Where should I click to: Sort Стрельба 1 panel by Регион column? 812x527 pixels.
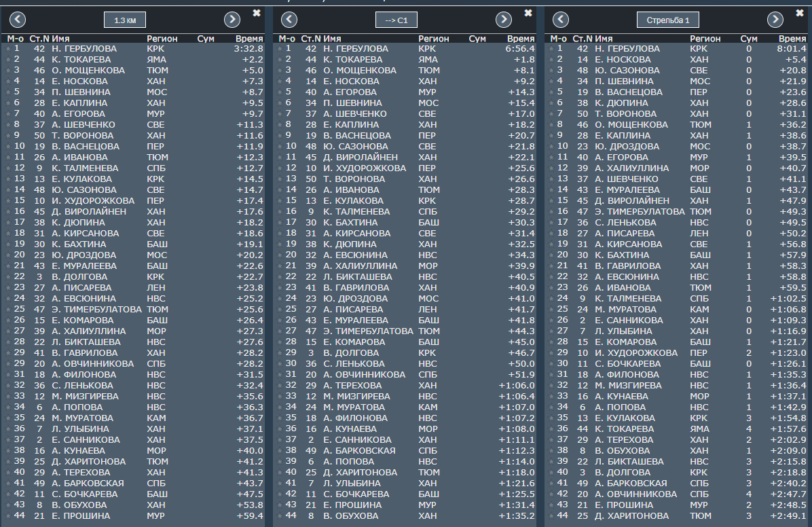[x=705, y=39]
